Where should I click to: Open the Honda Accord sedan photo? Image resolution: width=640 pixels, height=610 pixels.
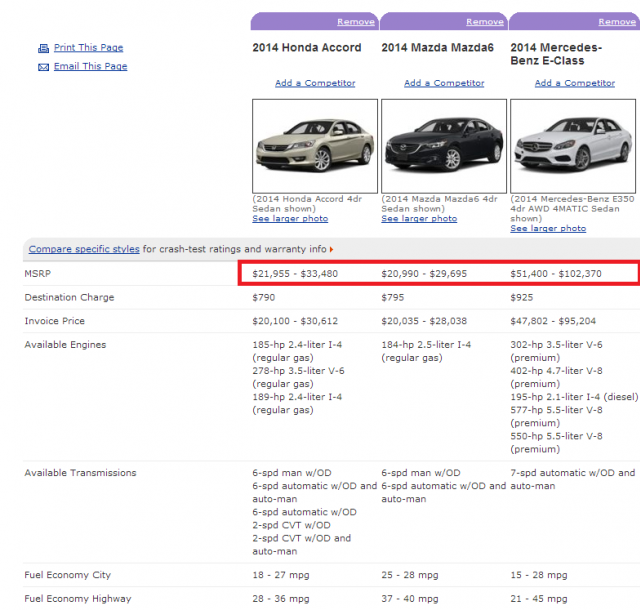click(x=315, y=146)
